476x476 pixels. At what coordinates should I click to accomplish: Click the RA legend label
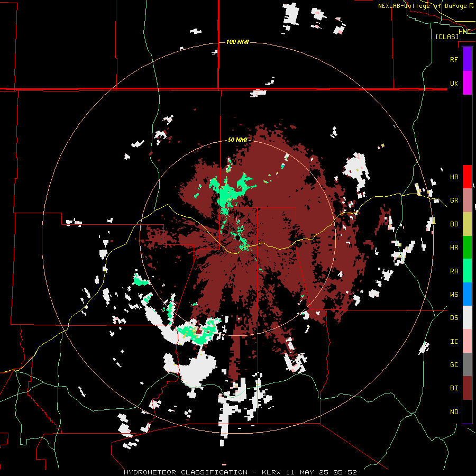tap(454, 271)
